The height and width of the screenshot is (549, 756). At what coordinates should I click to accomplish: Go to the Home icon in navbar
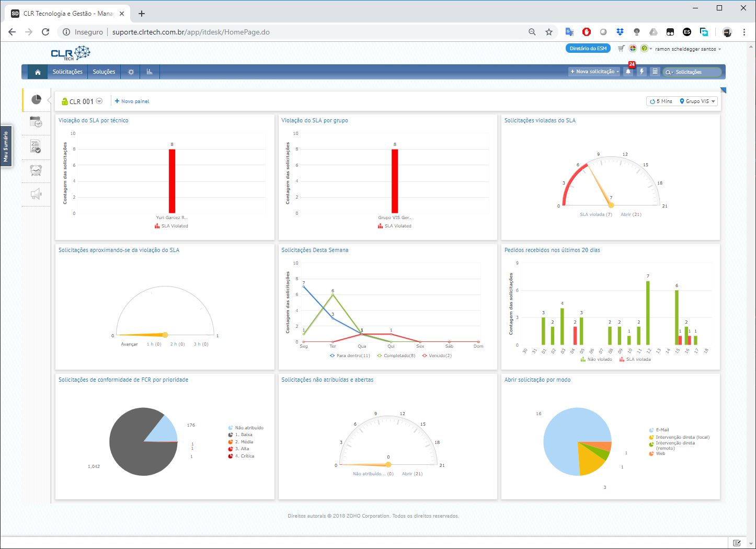38,72
